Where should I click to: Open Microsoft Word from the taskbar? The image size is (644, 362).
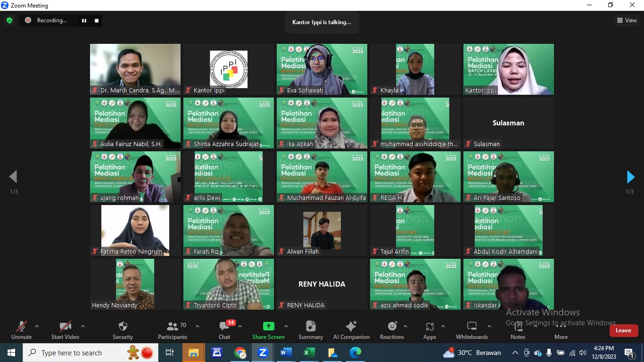pos(286,353)
